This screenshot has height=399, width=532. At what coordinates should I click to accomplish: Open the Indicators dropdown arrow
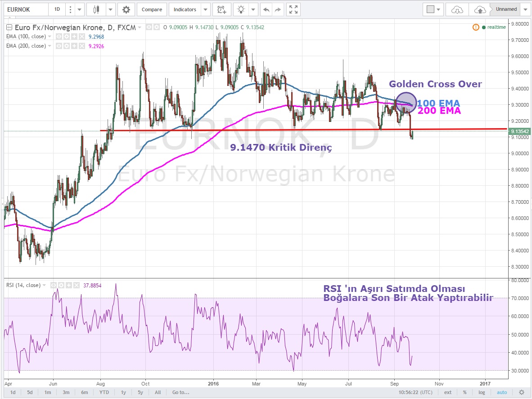[x=205, y=9]
